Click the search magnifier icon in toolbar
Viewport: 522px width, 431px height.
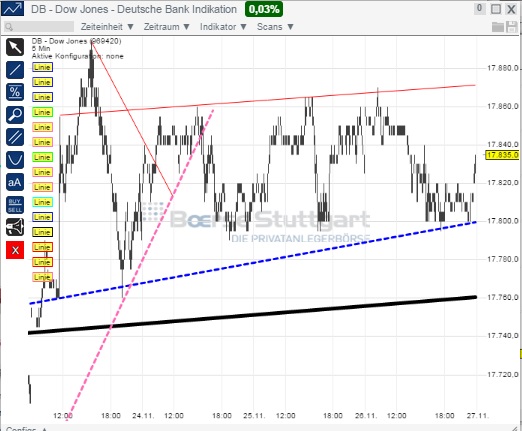coord(9,27)
